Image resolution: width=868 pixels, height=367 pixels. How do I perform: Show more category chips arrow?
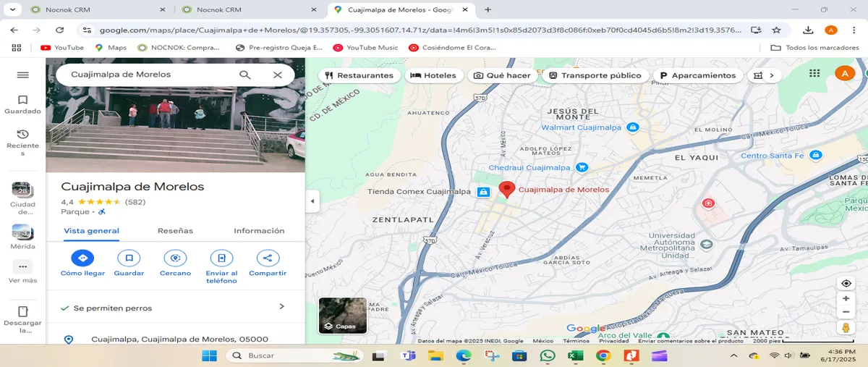[771, 75]
